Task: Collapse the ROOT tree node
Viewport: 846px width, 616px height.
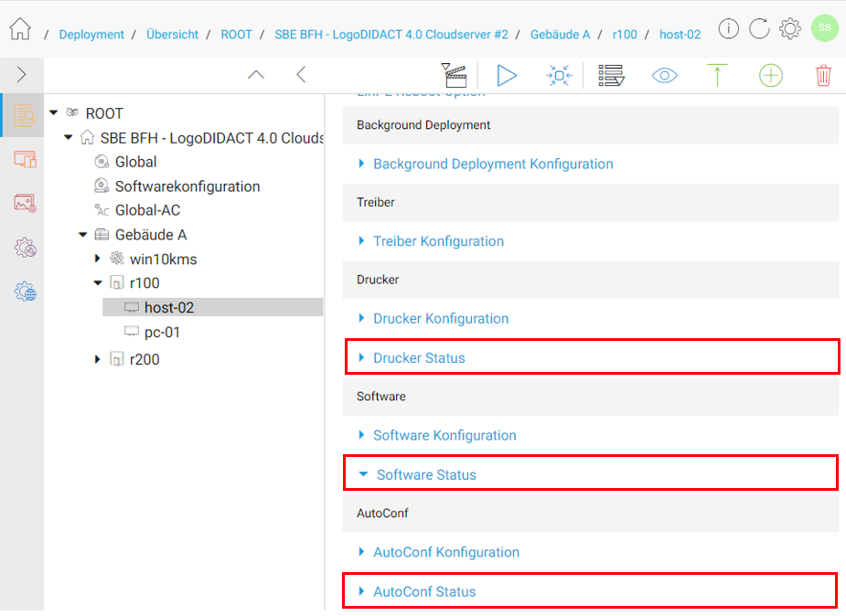Action: point(53,112)
